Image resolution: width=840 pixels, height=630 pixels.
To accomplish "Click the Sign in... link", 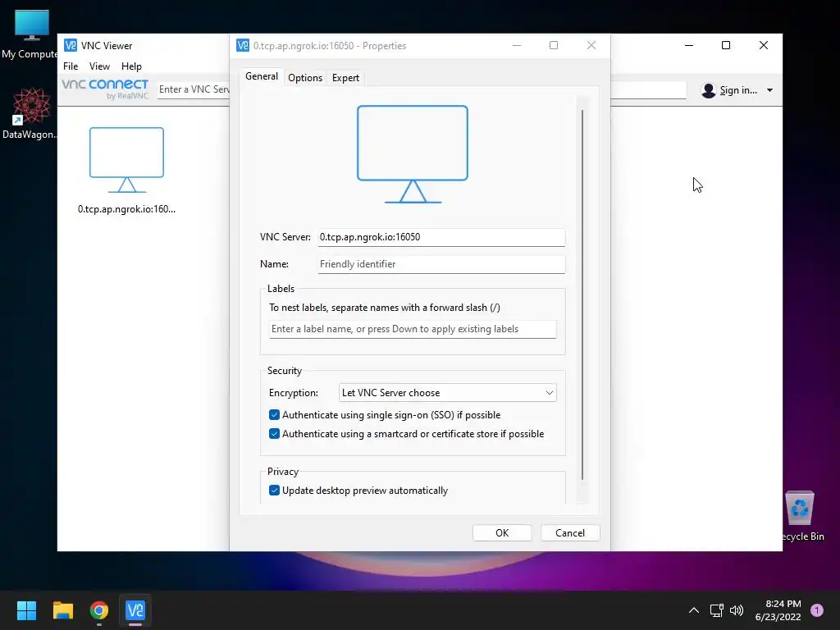I will click(738, 90).
